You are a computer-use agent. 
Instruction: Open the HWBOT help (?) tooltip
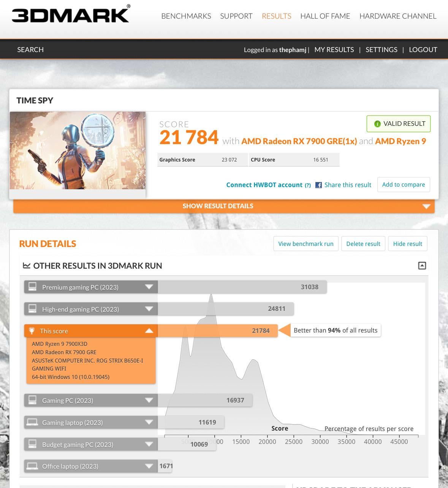tap(307, 185)
